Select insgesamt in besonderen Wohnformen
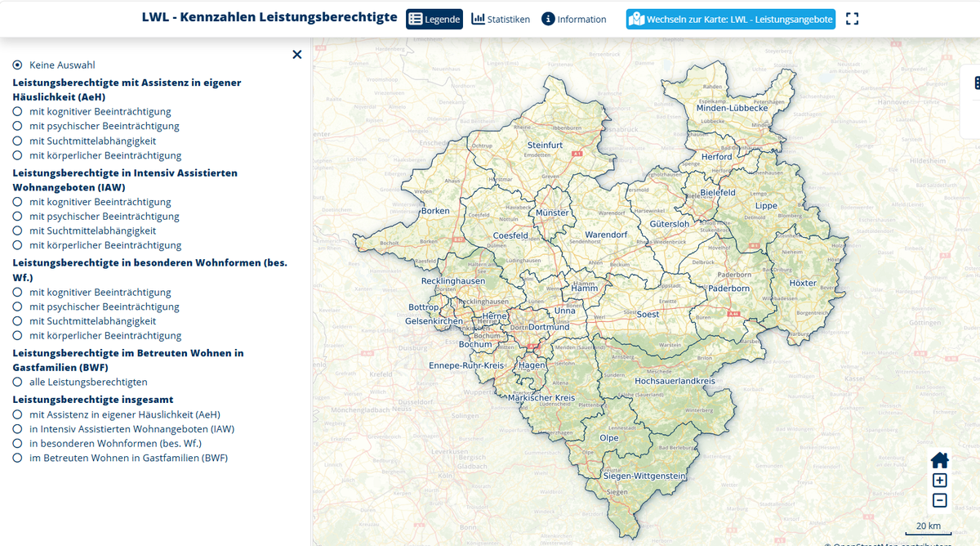The height and width of the screenshot is (546, 980). (17, 443)
